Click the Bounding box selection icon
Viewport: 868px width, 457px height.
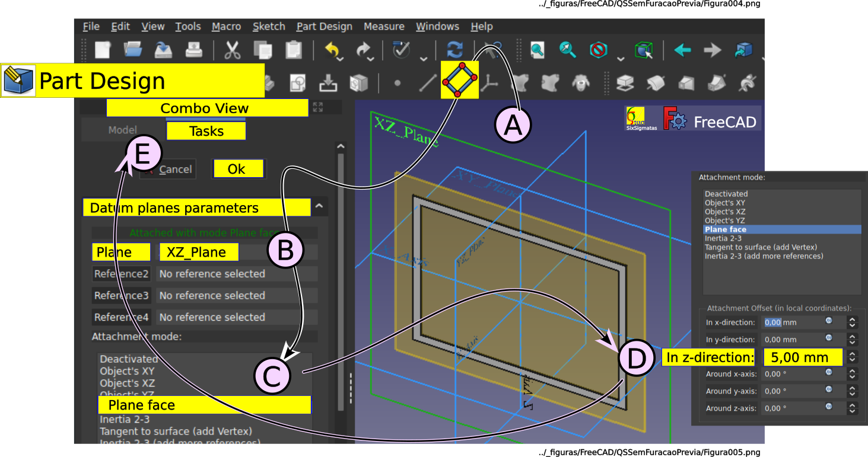[x=644, y=50]
